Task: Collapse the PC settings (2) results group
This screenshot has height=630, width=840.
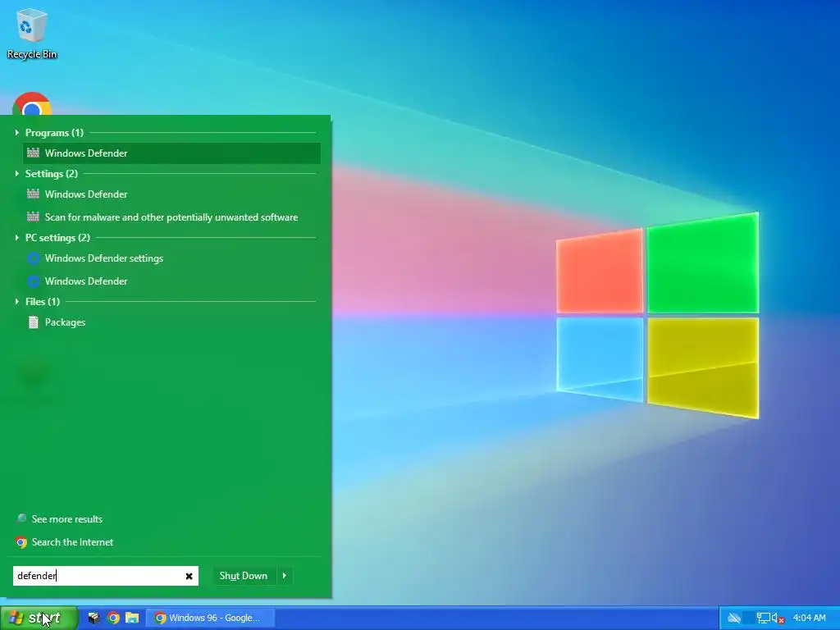Action: (x=16, y=237)
